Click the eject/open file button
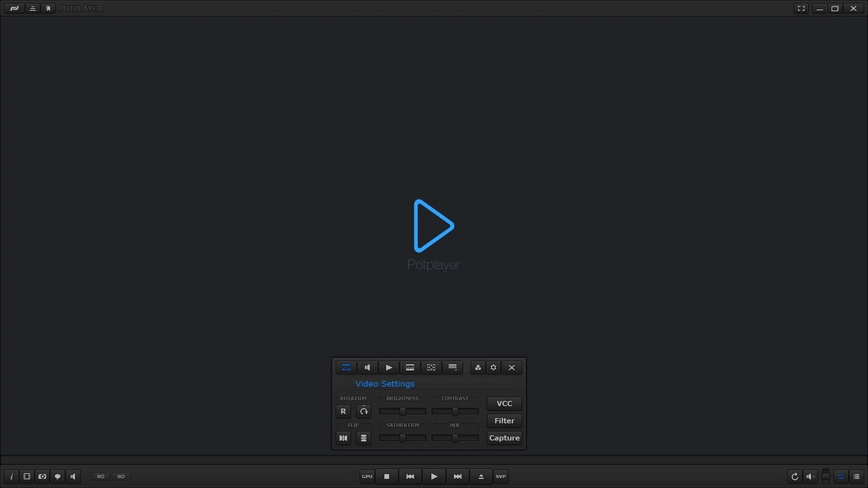Image resolution: width=868 pixels, height=488 pixels. tap(481, 476)
